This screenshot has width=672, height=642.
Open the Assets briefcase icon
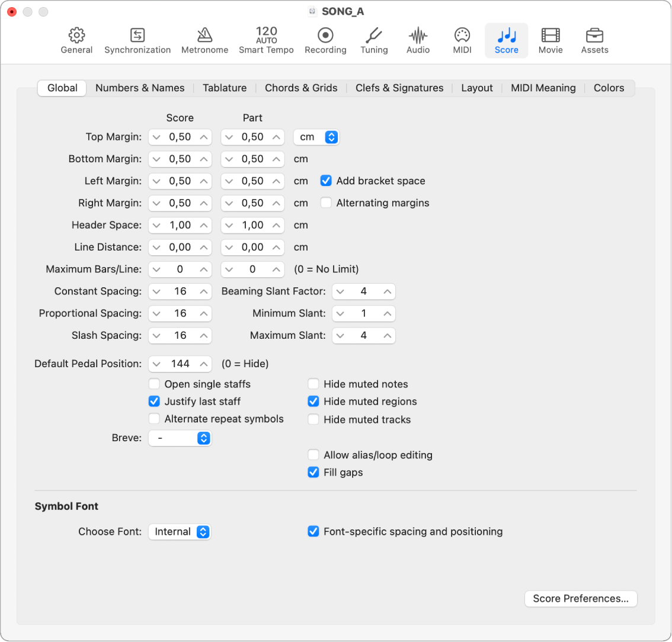594,35
